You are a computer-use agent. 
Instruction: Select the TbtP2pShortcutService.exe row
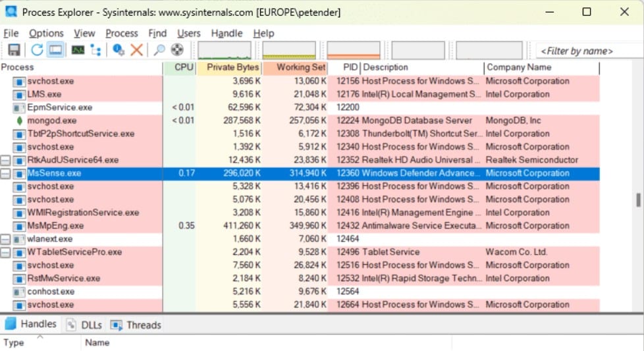(300, 134)
